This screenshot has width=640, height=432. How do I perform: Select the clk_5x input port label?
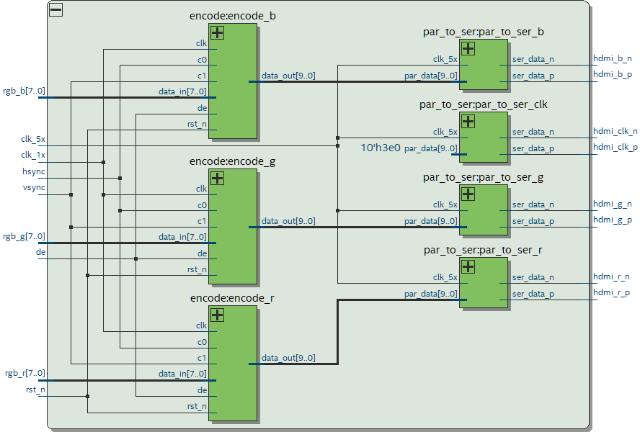[x=33, y=139]
